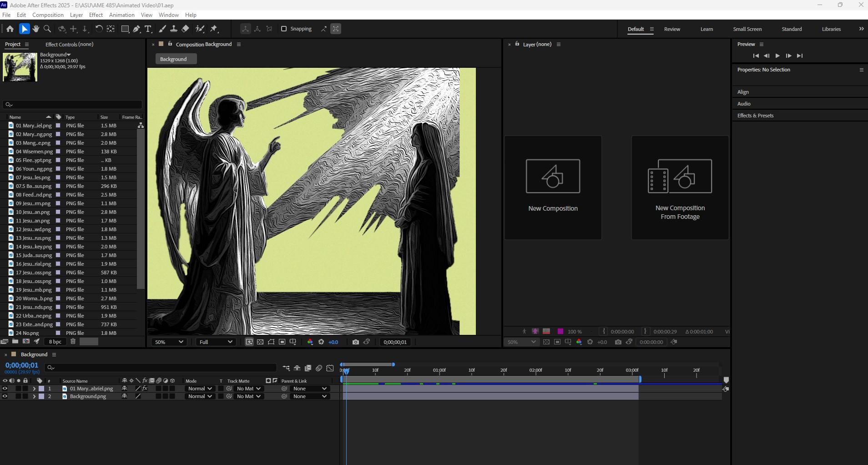Screen dimensions: 868x465
Task: Open Show Channel and color management in Composition viewer
Action: pos(310,342)
